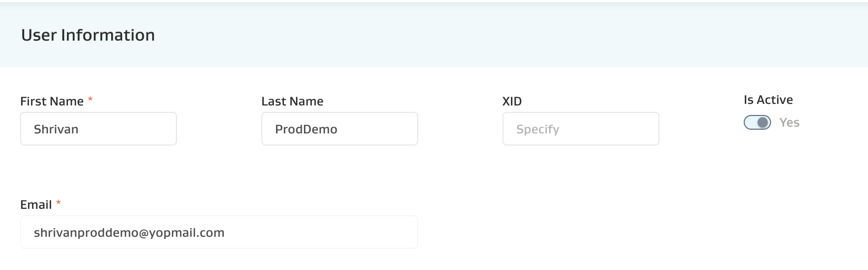
Task: Click the 'Shrivan' text in First Name
Action: tap(56, 129)
